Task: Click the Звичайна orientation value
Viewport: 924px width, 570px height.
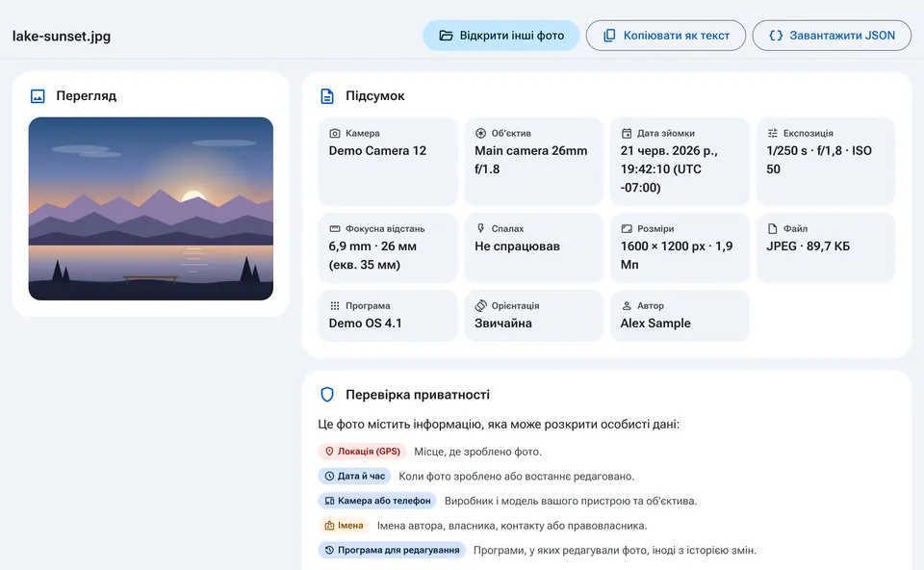Action: pos(502,324)
